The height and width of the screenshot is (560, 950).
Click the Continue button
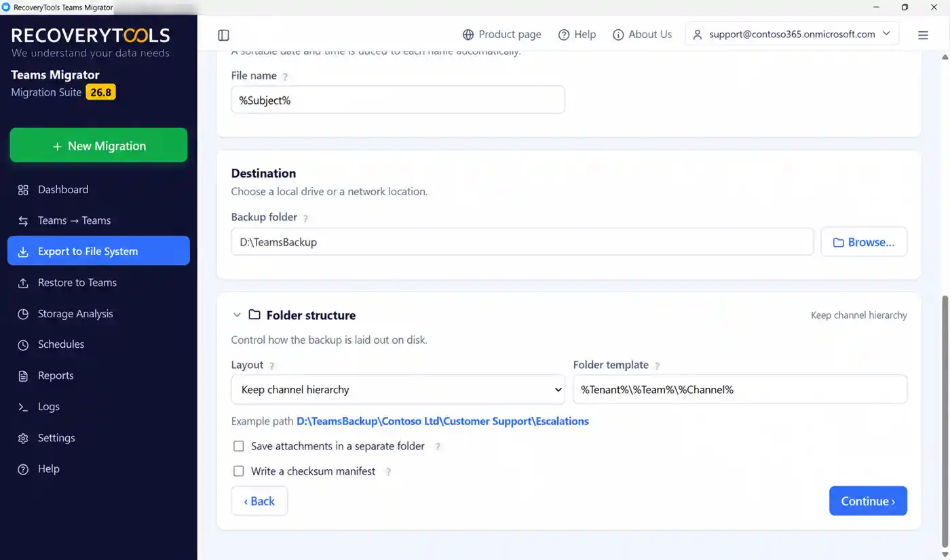tap(868, 501)
